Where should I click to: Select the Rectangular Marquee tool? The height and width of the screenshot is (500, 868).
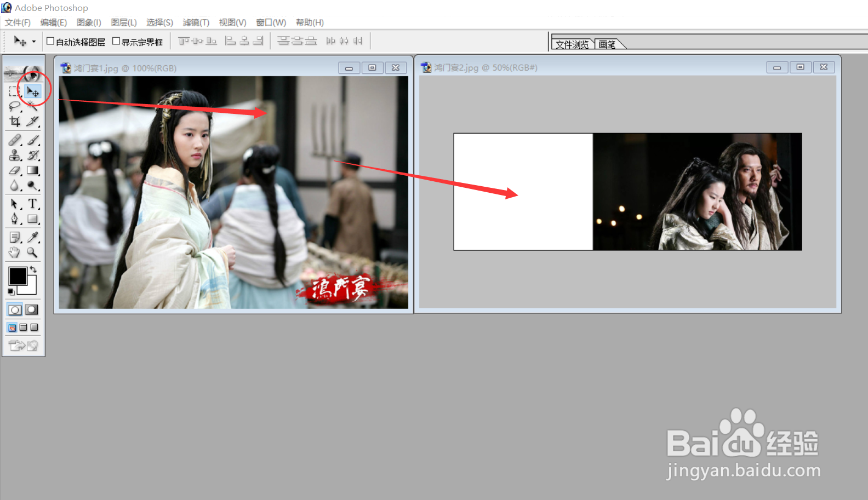coord(15,91)
